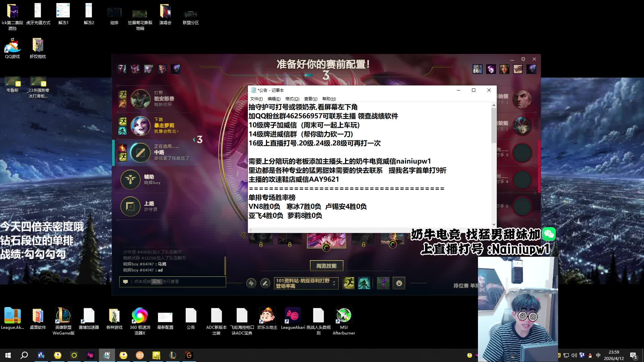Open the rune recommendation icon
The height and width of the screenshot is (362, 644).
pyautogui.click(x=251, y=283)
